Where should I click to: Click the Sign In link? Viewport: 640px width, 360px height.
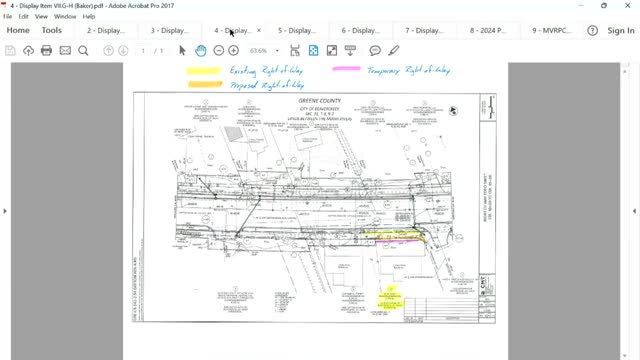click(x=621, y=31)
